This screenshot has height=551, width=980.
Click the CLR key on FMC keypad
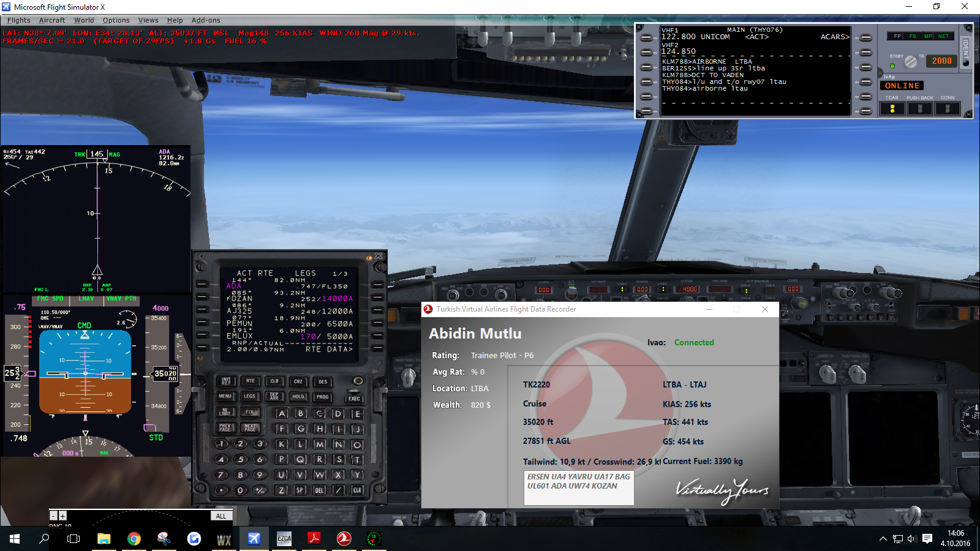point(357,490)
